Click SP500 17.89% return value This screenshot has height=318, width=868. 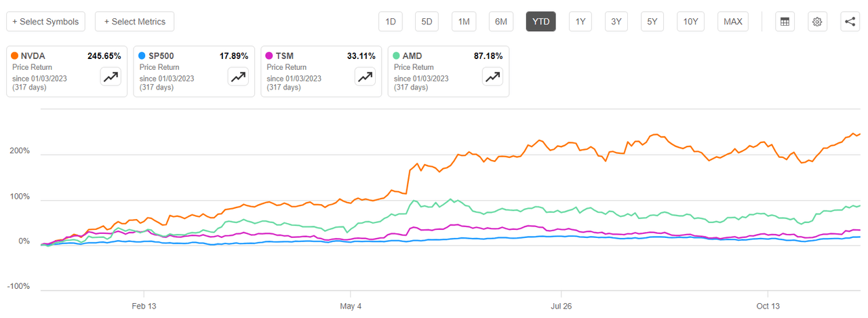(235, 56)
